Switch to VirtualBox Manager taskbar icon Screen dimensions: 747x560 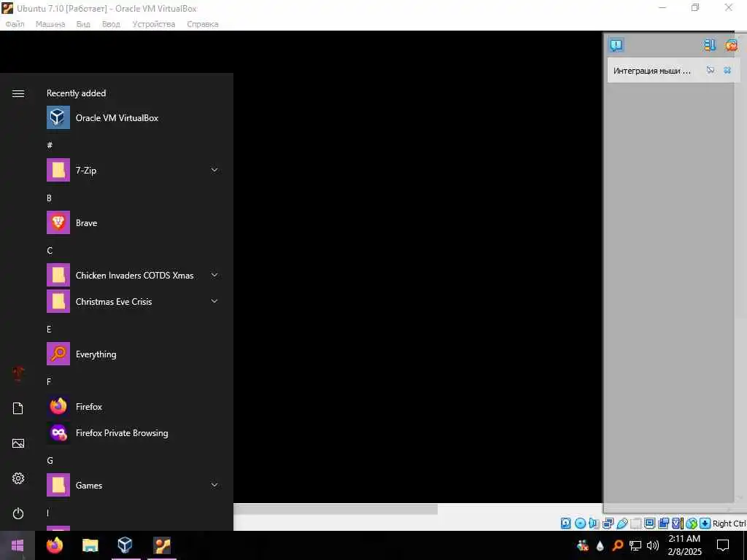[125, 545]
